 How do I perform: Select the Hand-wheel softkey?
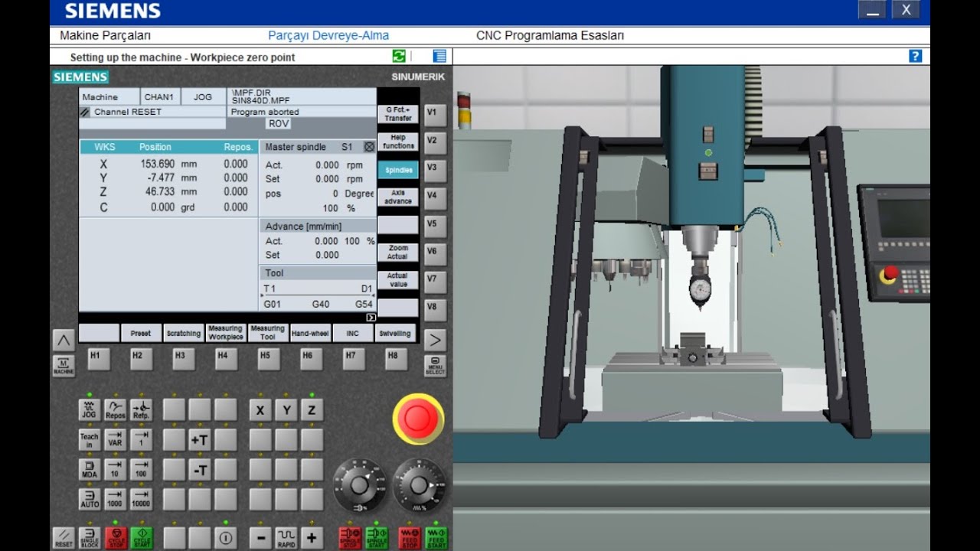coord(310,333)
